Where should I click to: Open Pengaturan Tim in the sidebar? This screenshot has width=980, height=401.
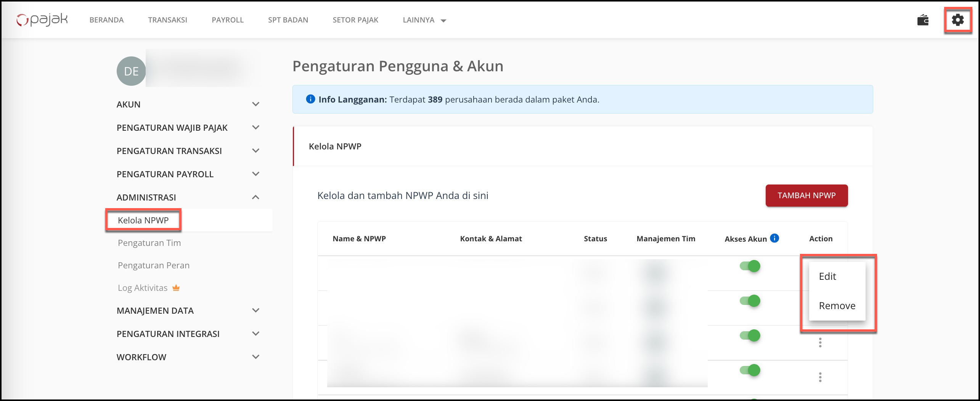point(149,243)
